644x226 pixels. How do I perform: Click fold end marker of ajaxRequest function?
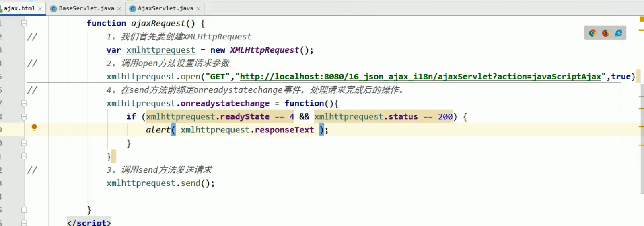[24, 210]
